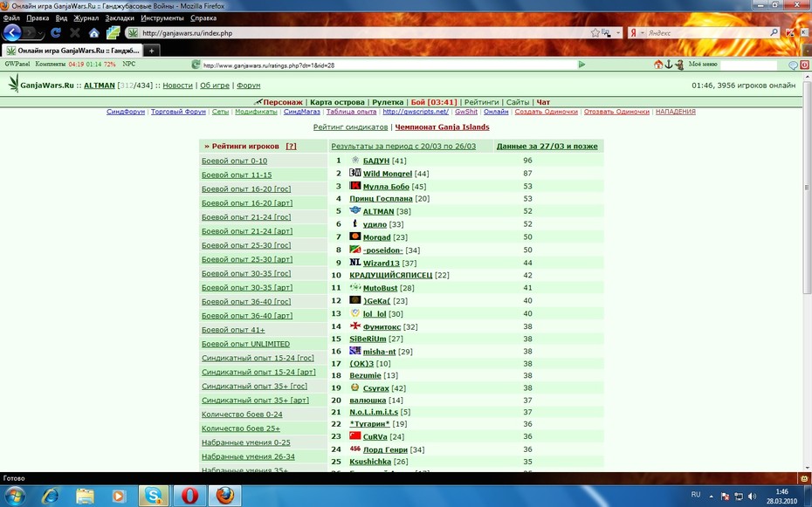Viewport: 812px width, 507px height.
Task: Click the page vertical scrollbar thumb
Action: tap(807, 187)
